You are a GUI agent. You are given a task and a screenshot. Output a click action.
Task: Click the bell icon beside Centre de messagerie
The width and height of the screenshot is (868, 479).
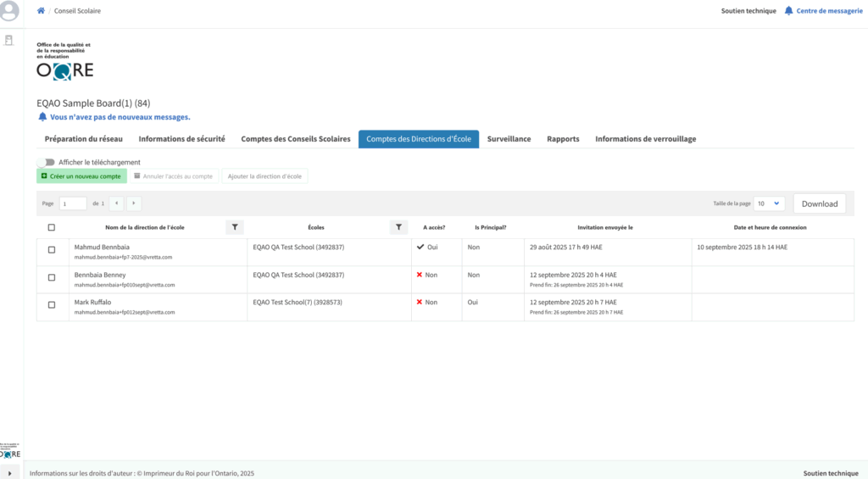[789, 11]
